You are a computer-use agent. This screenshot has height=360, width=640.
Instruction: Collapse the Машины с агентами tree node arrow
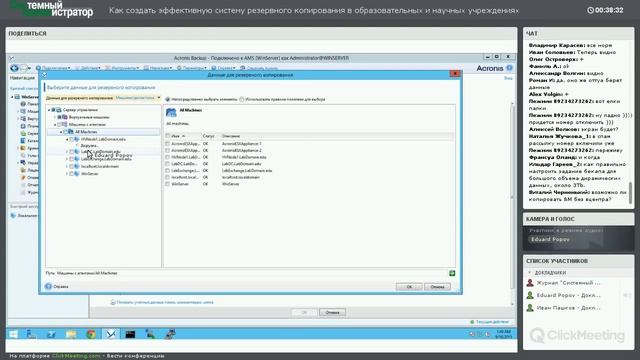coord(55,124)
